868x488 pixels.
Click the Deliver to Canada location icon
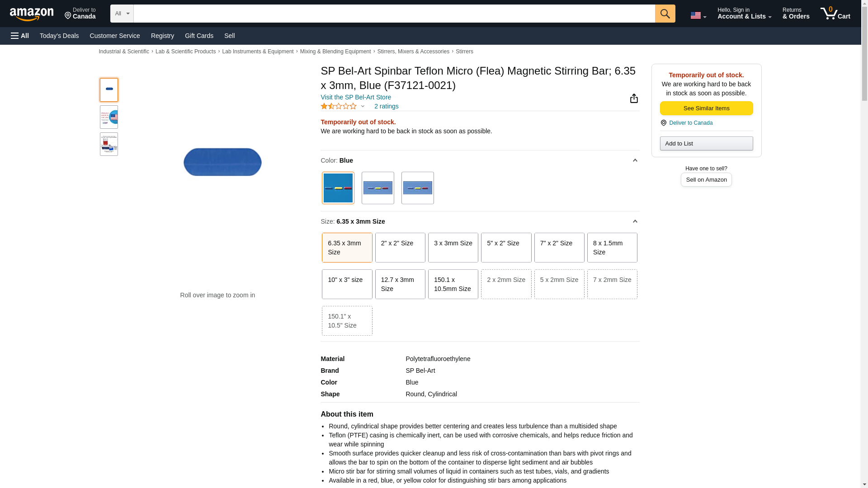tap(663, 123)
